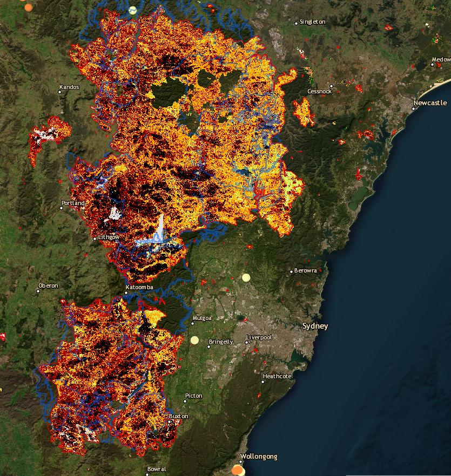Select the Liverpool town label
The width and height of the screenshot is (451, 476).
tap(259, 338)
